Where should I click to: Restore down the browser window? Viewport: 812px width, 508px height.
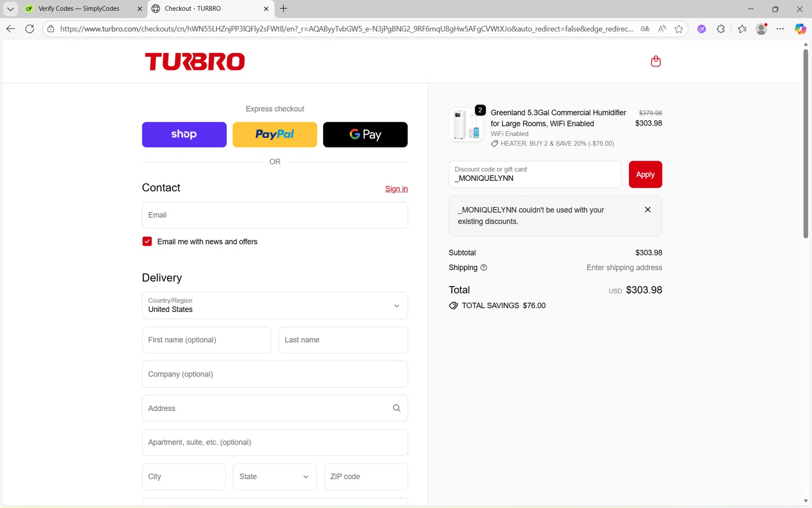pos(775,9)
